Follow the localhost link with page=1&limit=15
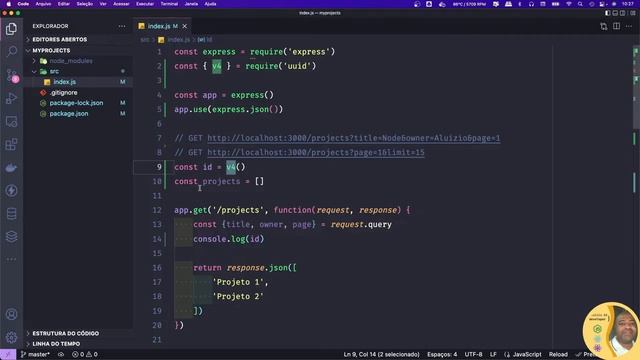 pyautogui.click(x=316, y=153)
